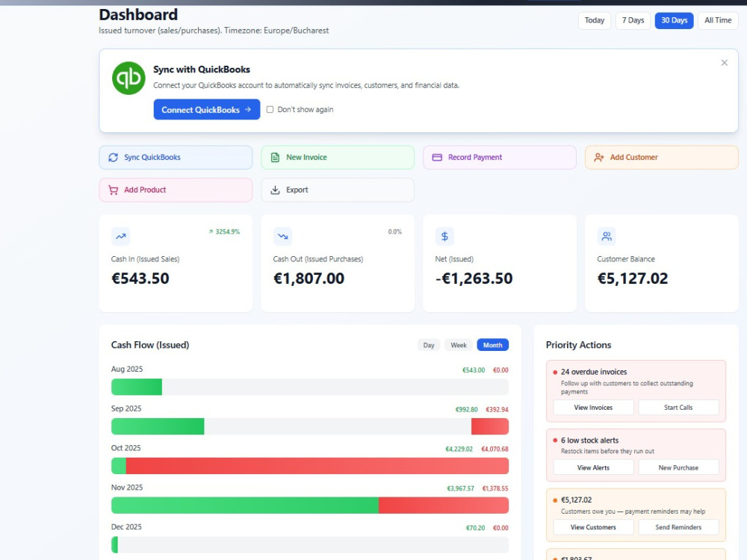Click the €5,127.02 Customer Balance value
The width and height of the screenshot is (747, 560).
(633, 279)
